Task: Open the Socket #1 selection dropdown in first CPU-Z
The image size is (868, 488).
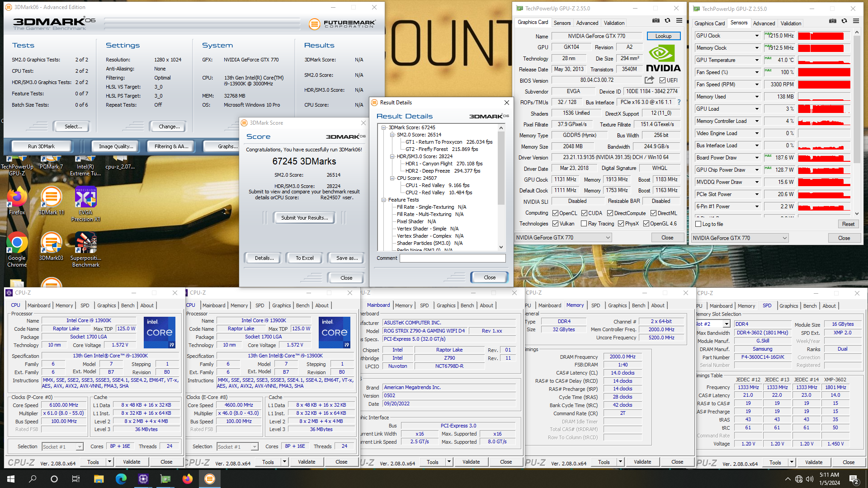Action: pyautogui.click(x=63, y=446)
